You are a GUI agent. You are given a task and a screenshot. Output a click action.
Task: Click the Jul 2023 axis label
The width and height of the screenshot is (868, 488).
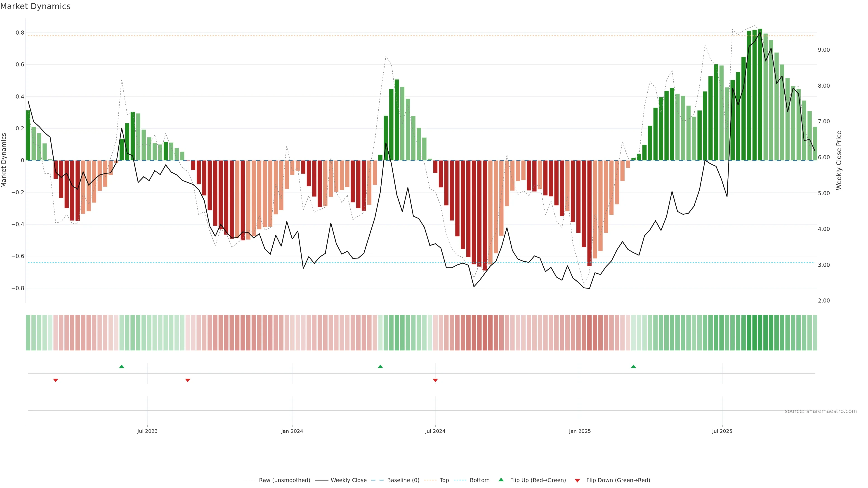(x=147, y=431)
